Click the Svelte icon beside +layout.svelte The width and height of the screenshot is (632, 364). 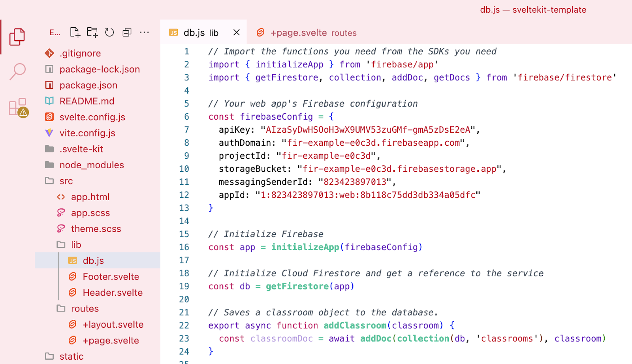tap(73, 324)
